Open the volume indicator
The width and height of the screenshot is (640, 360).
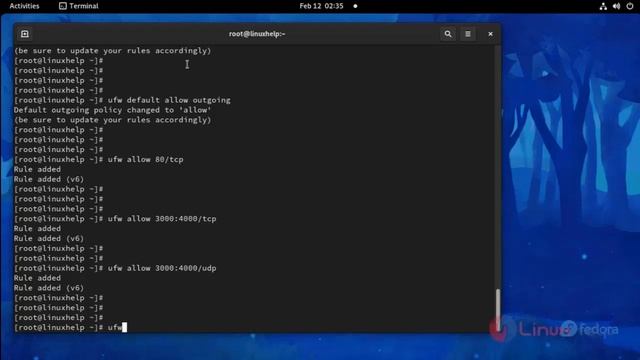[616, 6]
